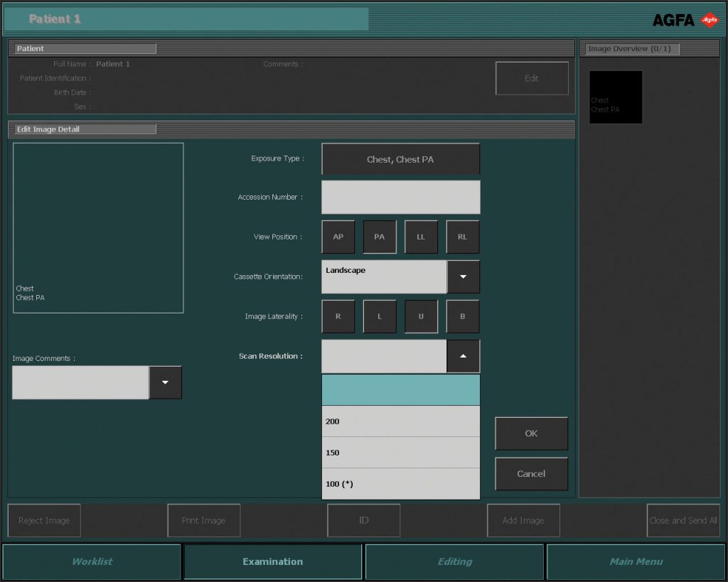Collapse the Scan Resolution dropdown
Viewport: 728px width, 582px height.
(464, 357)
